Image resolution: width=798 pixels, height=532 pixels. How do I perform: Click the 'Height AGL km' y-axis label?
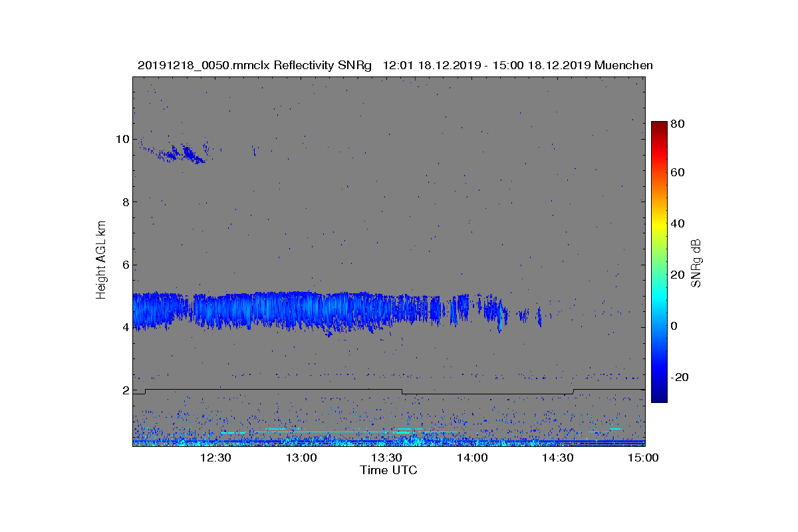[x=101, y=261]
